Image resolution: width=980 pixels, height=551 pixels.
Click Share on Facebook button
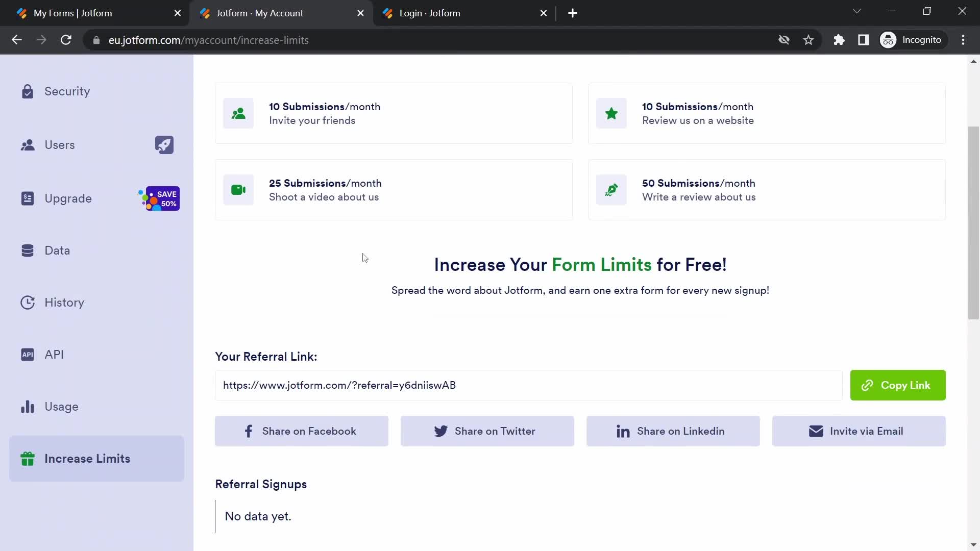click(302, 431)
